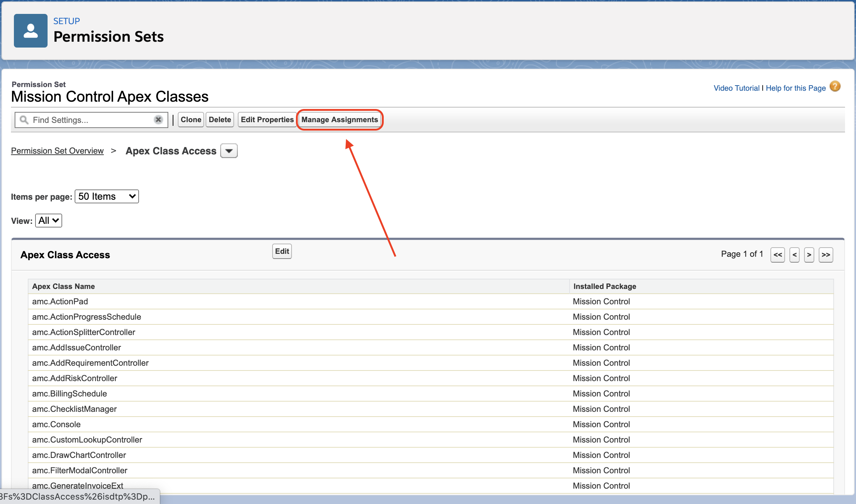Viewport: 856px width, 504px height.
Task: Go to next page with > control
Action: click(809, 255)
